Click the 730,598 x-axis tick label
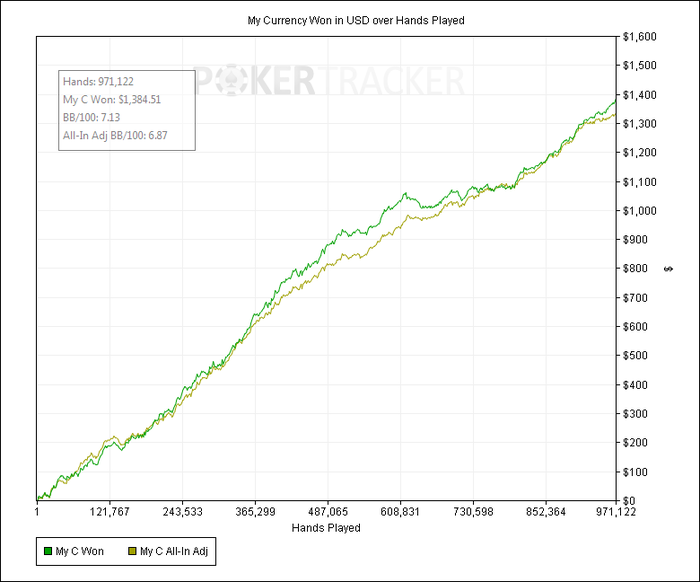The height and width of the screenshot is (582, 700). [x=473, y=512]
